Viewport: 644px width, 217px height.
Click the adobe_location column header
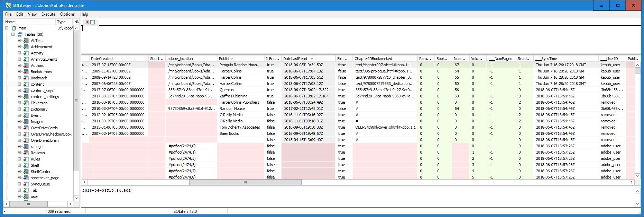(x=191, y=59)
